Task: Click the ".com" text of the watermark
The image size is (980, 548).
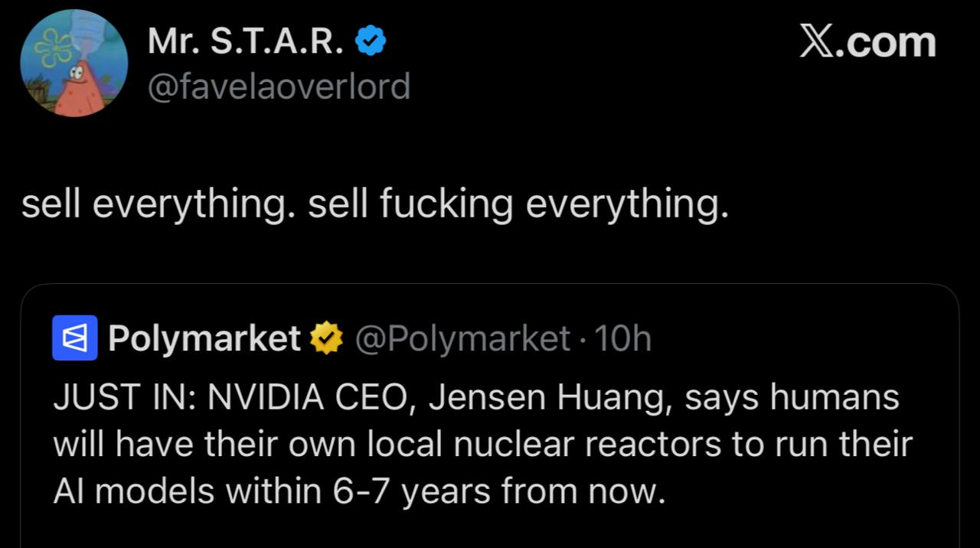Action: [x=890, y=43]
